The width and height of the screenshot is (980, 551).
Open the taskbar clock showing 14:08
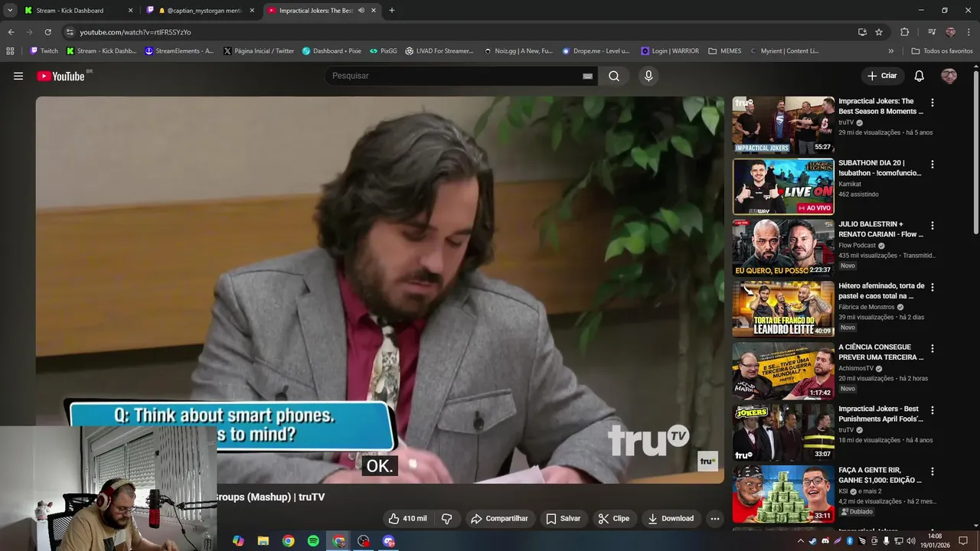pyautogui.click(x=935, y=541)
